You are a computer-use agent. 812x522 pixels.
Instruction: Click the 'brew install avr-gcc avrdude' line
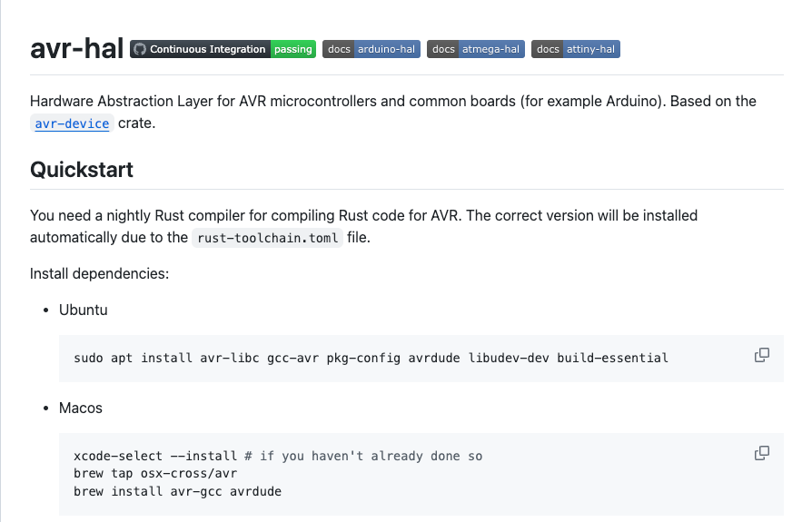coord(178,491)
